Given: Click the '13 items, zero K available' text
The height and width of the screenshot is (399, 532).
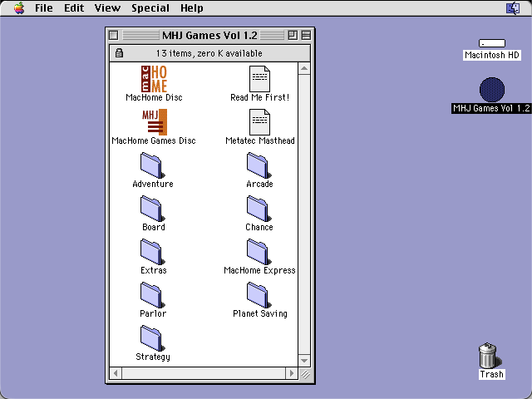Looking at the screenshot, I should point(209,53).
